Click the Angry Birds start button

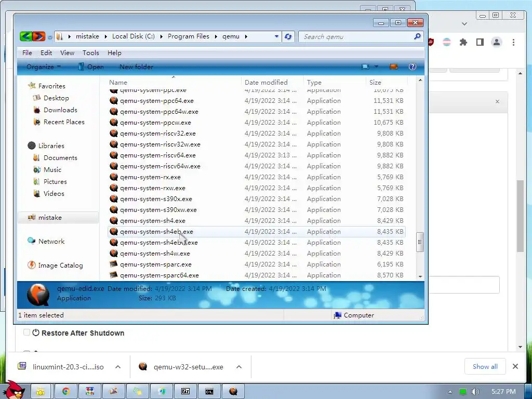[x=14, y=390]
